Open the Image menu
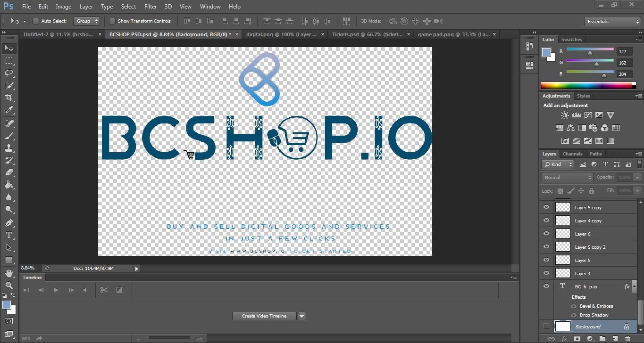The width and height of the screenshot is (644, 343). tap(64, 7)
